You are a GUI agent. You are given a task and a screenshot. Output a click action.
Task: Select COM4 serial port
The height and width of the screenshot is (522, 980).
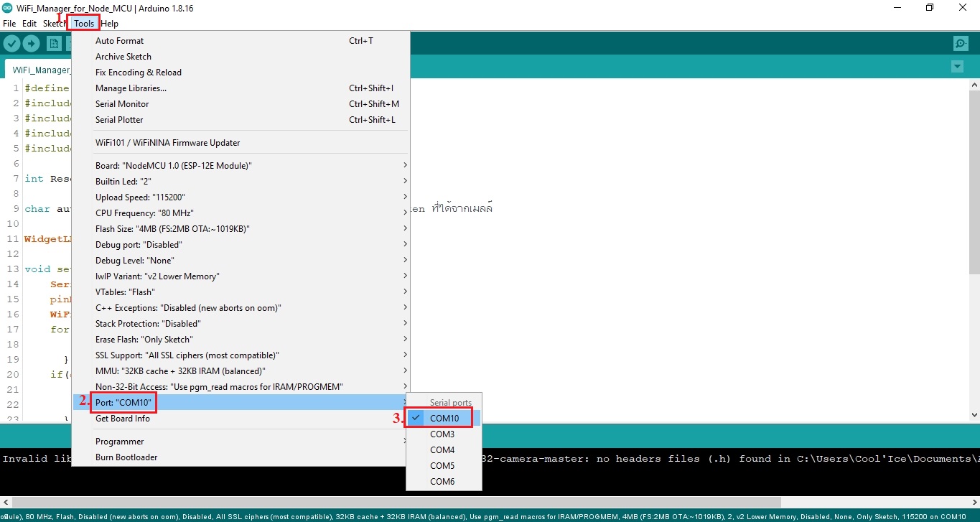[x=444, y=450]
